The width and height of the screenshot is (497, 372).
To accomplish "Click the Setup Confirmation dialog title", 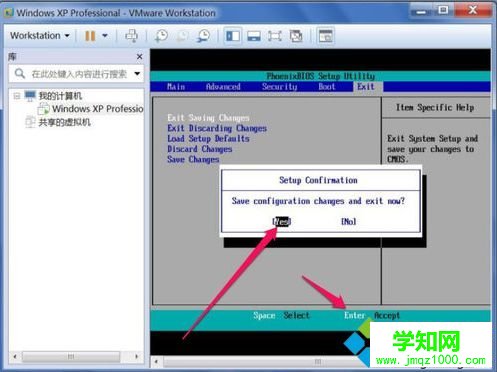I will click(318, 180).
